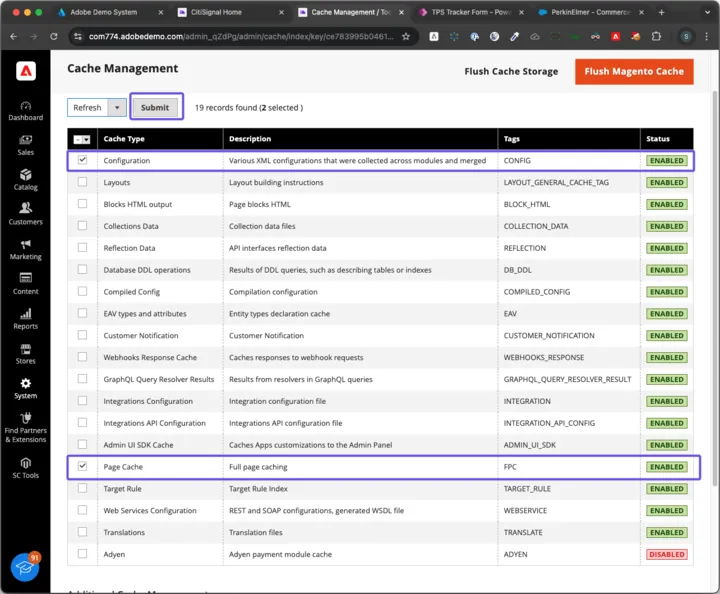Viewport: 720px width, 594px height.
Task: Check the Reflection Data checkbox
Action: (x=82, y=247)
